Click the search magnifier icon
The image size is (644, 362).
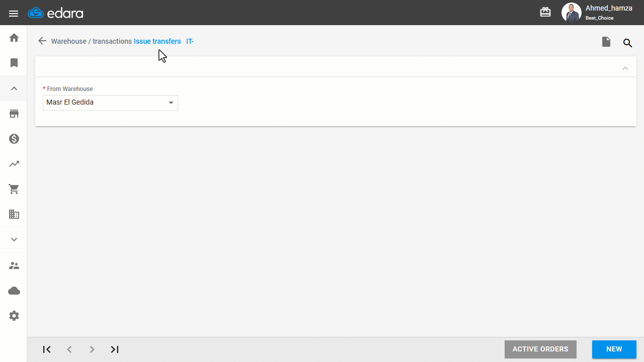point(628,43)
